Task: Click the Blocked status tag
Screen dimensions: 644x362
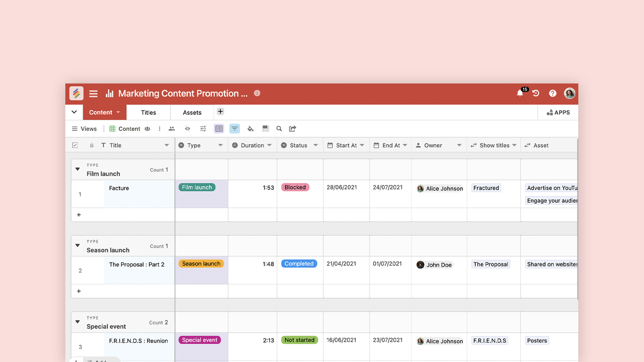Action: click(x=295, y=187)
